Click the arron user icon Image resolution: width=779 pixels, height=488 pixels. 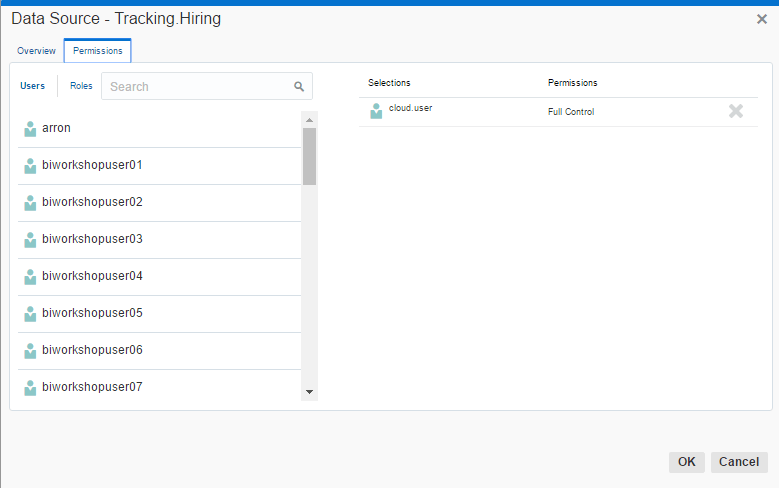click(x=30, y=129)
